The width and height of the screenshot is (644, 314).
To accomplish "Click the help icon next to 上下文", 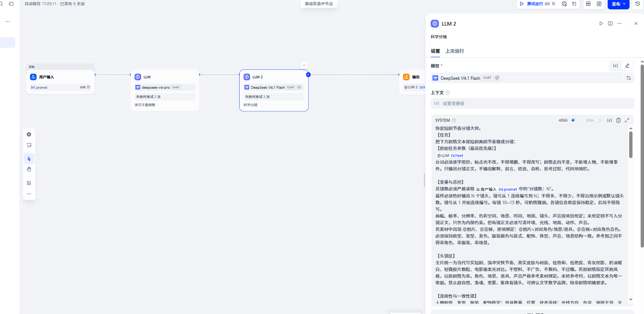I will pyautogui.click(x=448, y=93).
